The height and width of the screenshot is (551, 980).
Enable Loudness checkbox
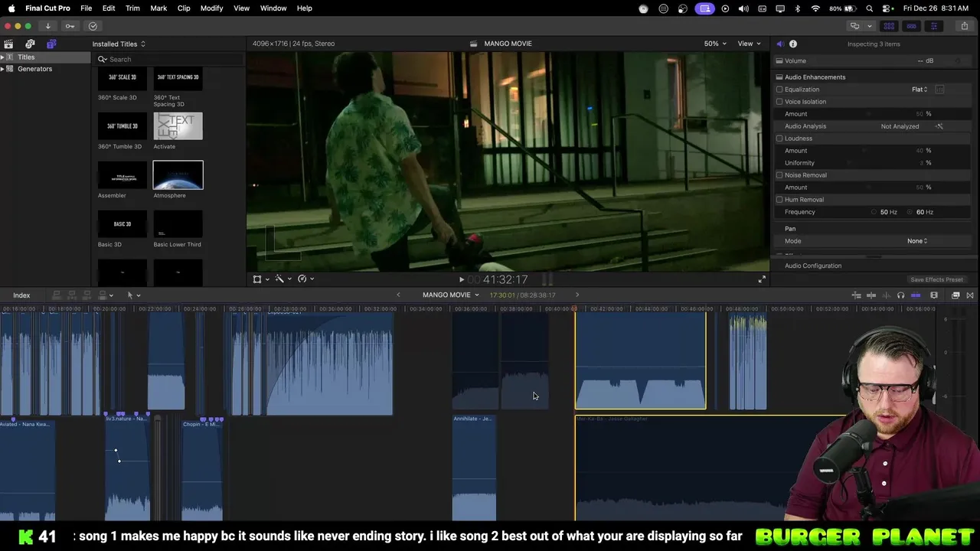(x=779, y=139)
